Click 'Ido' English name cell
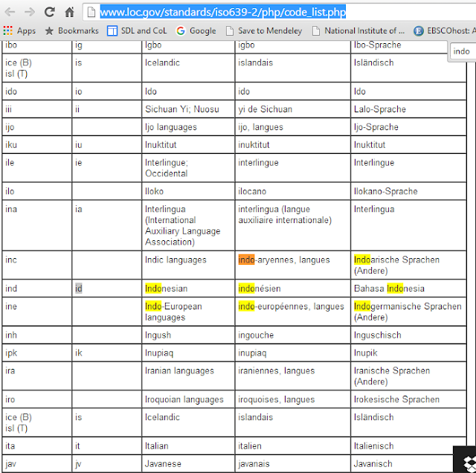The width and height of the screenshot is (476, 473). point(188,91)
